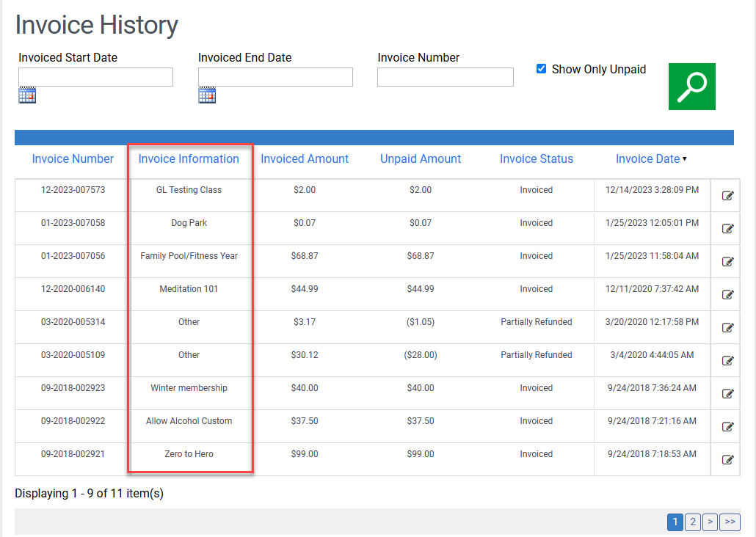The image size is (756, 537).
Task: Go to page 2 of results
Action: [x=692, y=522]
